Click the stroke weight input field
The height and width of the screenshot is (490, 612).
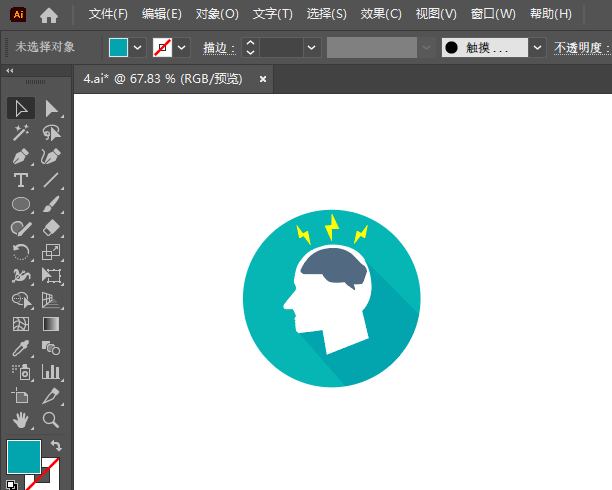(x=281, y=48)
